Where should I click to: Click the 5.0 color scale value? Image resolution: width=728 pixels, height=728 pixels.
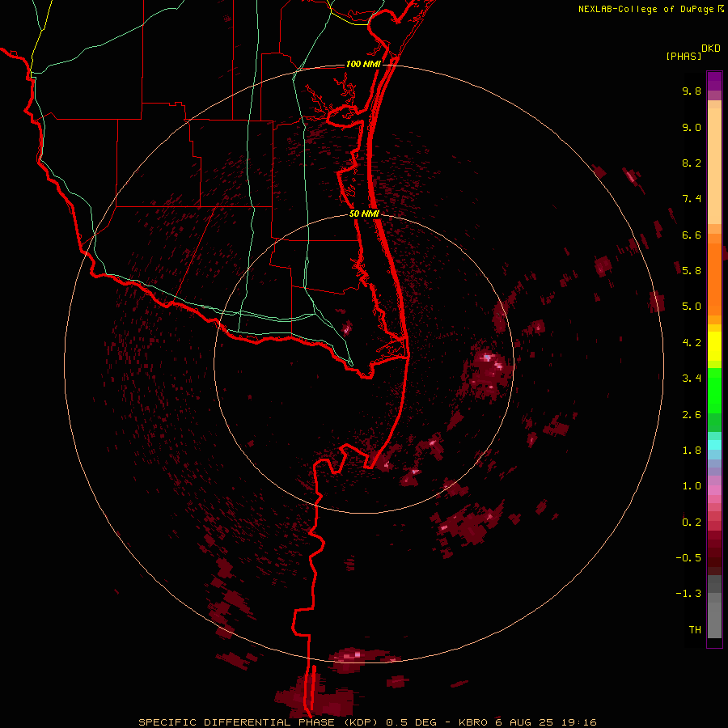point(692,307)
